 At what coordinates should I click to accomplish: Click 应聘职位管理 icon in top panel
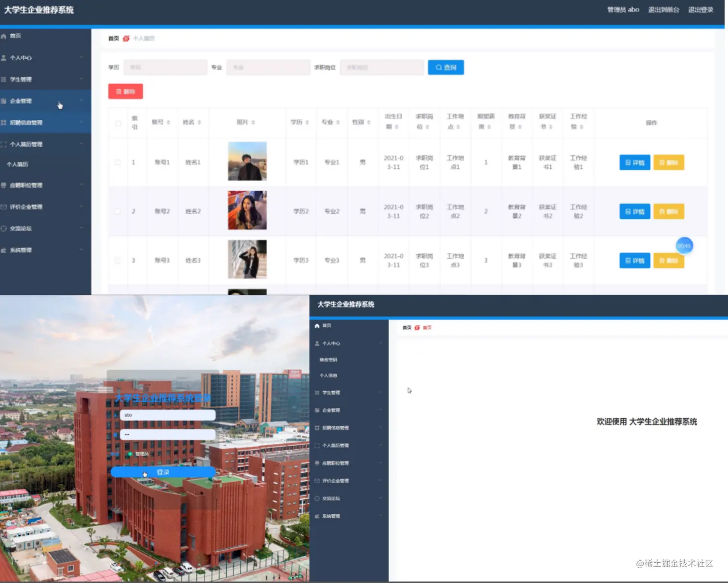tap(4, 185)
